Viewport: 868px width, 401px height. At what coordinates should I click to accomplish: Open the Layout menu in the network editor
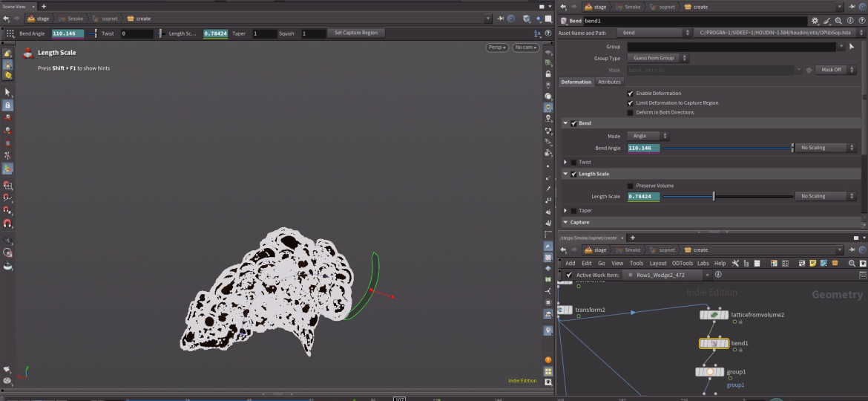coord(657,263)
